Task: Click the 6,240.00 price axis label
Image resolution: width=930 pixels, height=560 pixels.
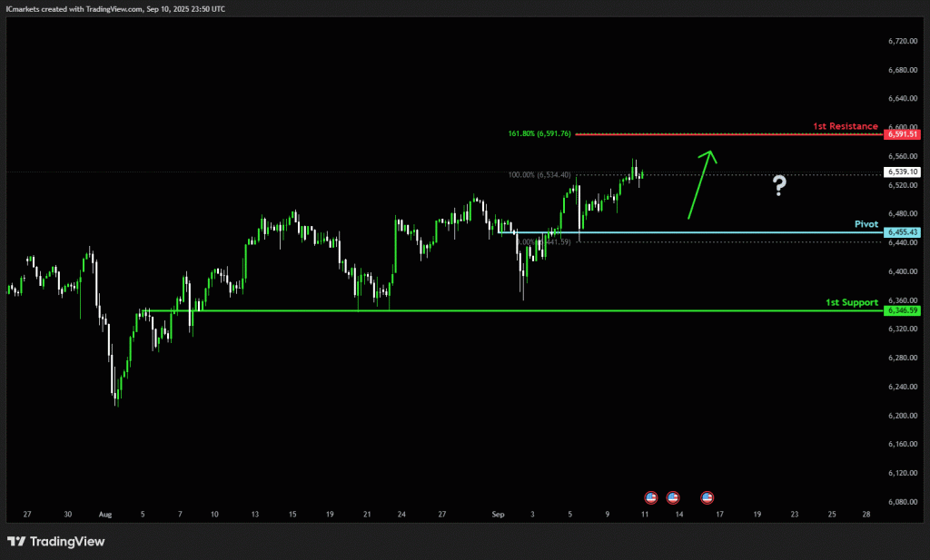Action: coord(903,387)
